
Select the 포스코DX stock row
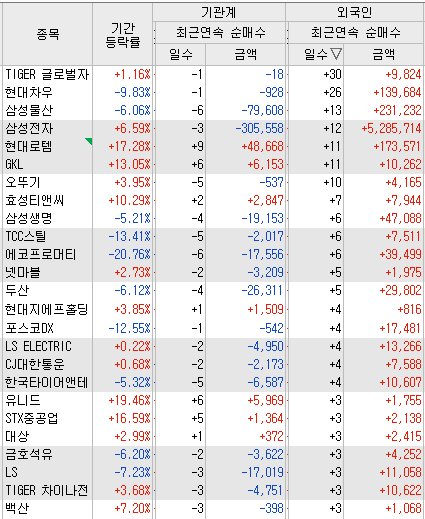click(x=213, y=328)
